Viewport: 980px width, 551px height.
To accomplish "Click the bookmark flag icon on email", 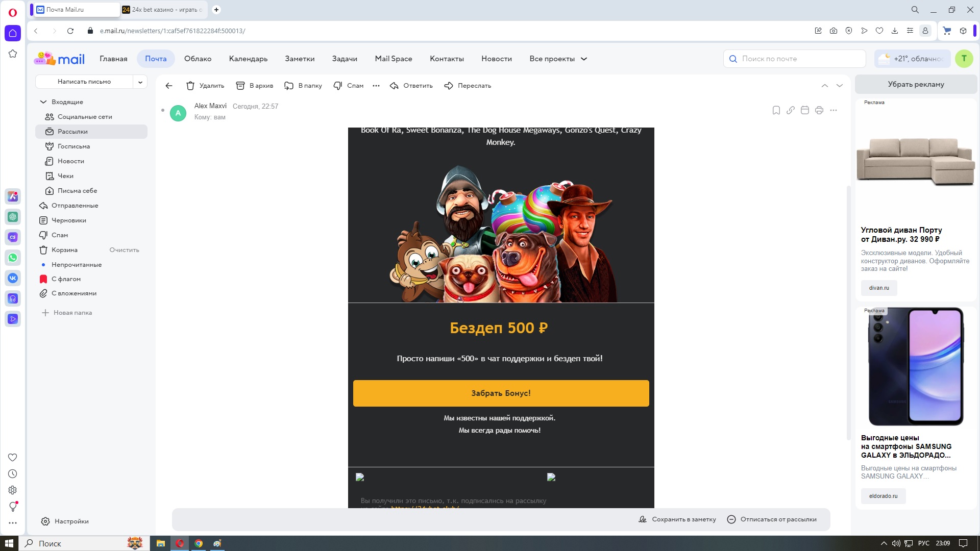I will point(776,110).
